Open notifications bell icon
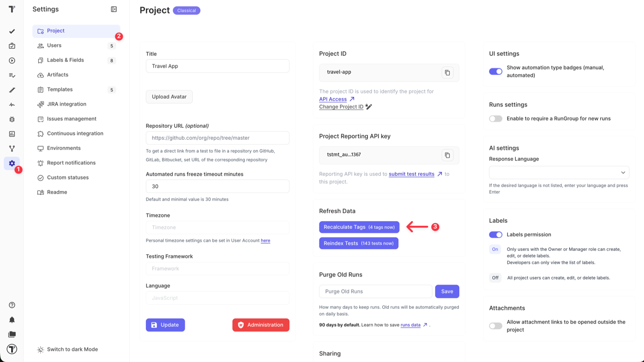644x362 pixels. tap(12, 320)
